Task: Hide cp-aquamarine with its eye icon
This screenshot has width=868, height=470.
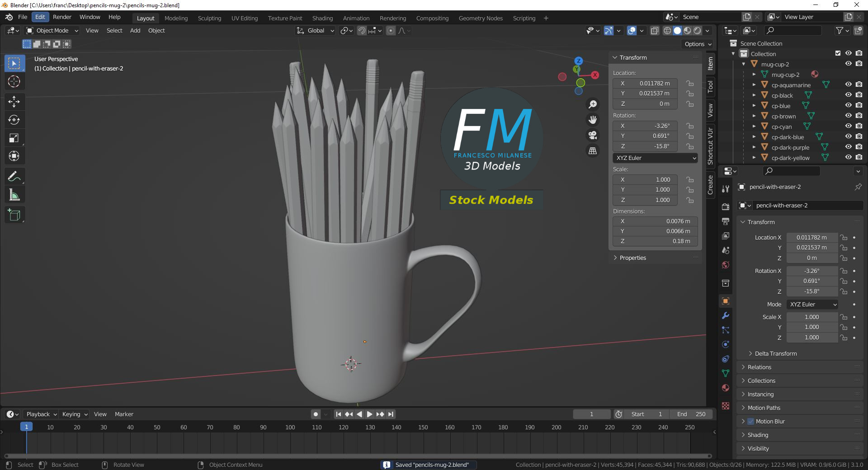Action: pyautogui.click(x=849, y=85)
